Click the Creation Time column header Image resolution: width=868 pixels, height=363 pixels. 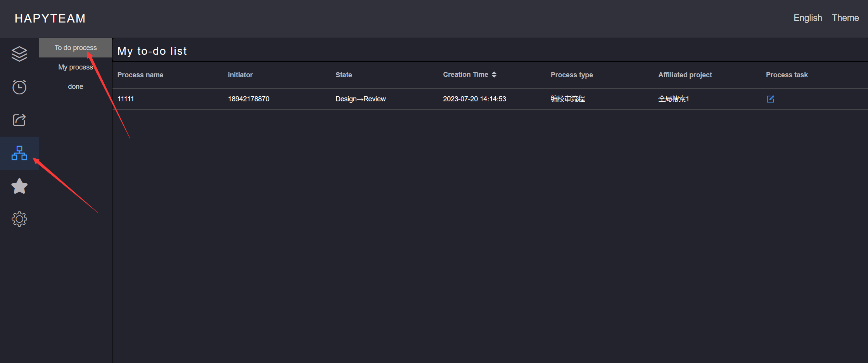click(x=465, y=75)
